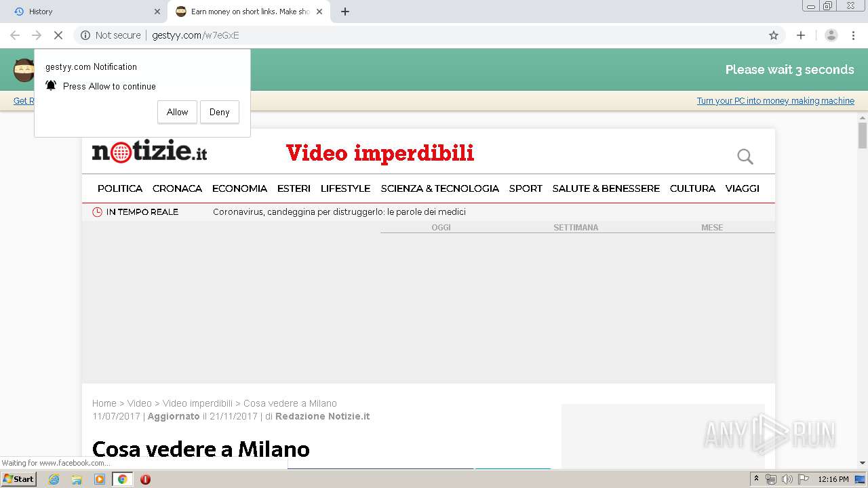Open the LIFESTYLE section
The image size is (868, 488).
point(345,188)
